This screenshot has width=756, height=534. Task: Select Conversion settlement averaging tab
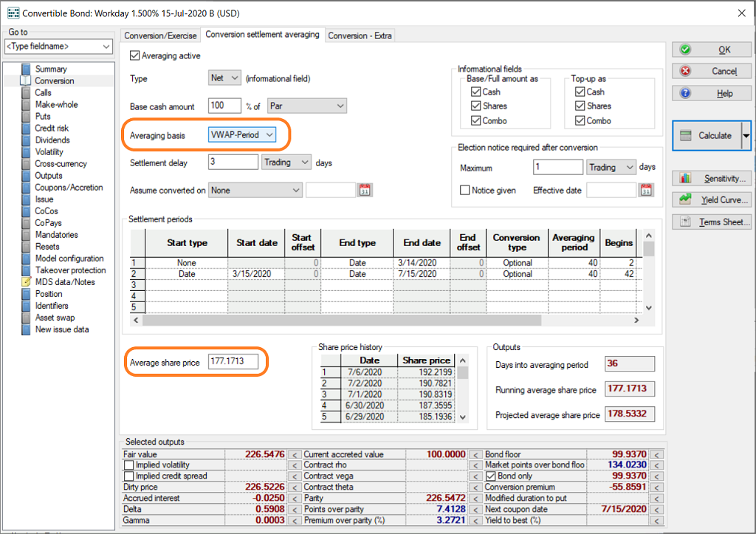point(262,34)
